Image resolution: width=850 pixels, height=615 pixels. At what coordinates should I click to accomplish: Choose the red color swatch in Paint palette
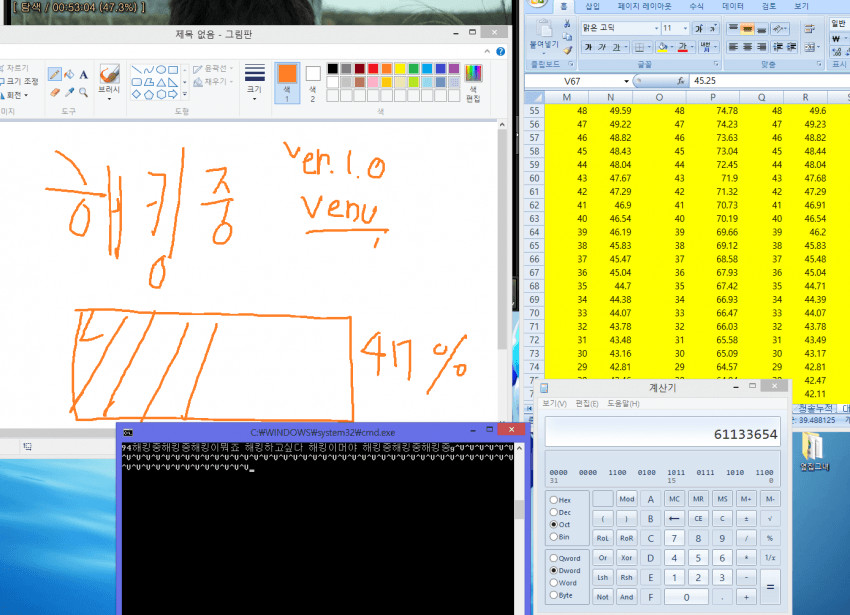point(373,68)
